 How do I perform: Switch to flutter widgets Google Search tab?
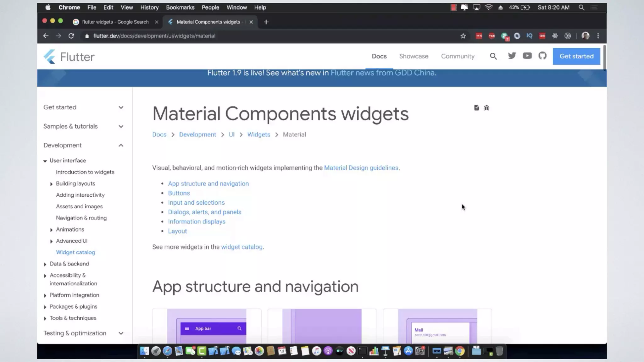[x=115, y=22]
